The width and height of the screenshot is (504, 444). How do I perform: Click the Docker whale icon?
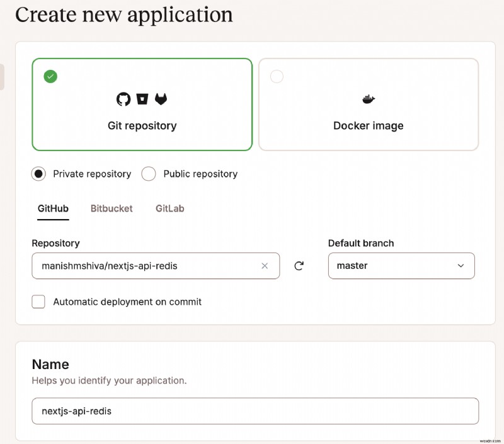[x=369, y=99]
